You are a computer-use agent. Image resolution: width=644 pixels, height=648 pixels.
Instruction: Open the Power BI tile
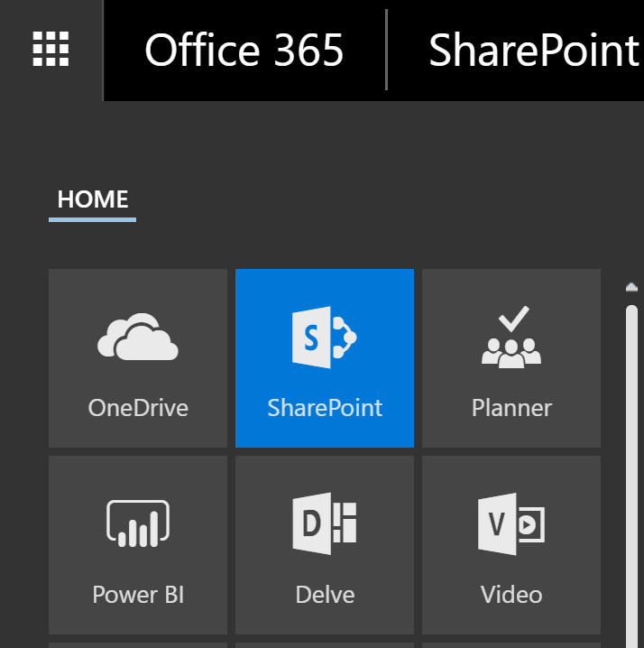click(x=138, y=545)
